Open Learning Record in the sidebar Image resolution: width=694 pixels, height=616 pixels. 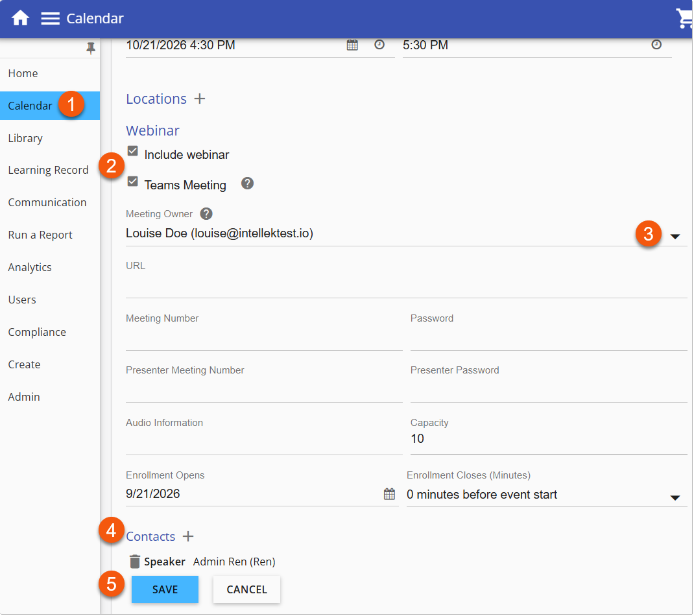[x=50, y=171]
